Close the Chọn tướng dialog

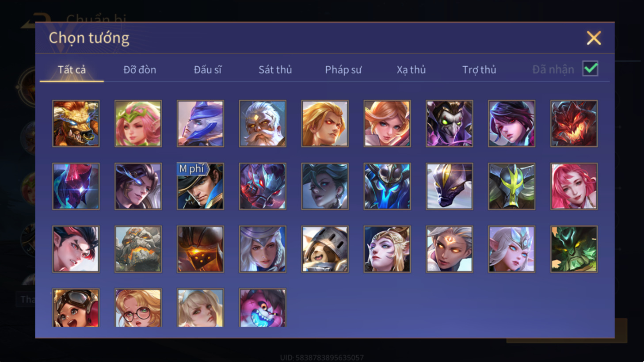[594, 38]
